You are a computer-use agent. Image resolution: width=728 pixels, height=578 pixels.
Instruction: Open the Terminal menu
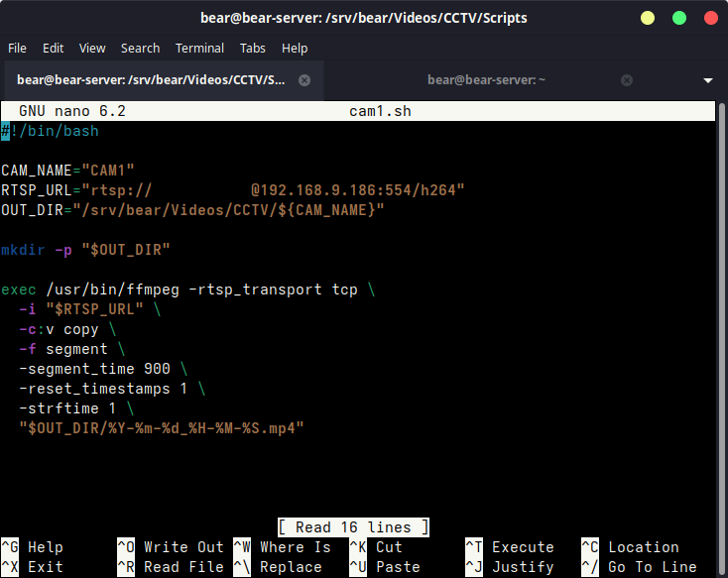click(x=199, y=48)
